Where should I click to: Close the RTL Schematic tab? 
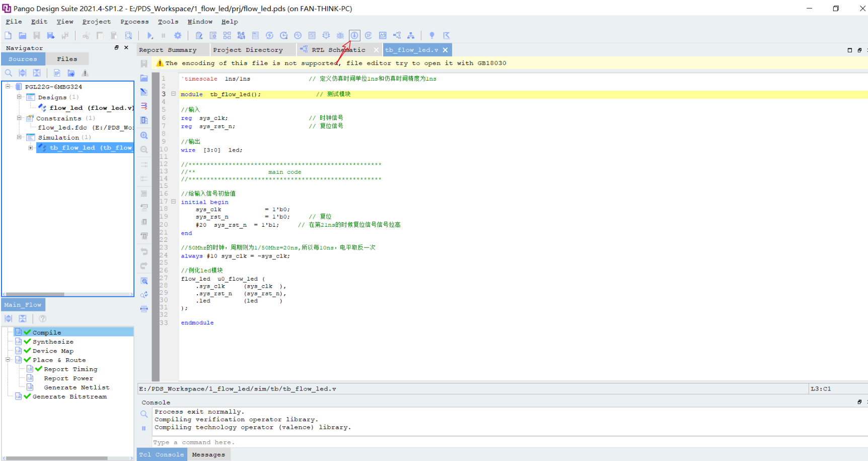pos(376,50)
